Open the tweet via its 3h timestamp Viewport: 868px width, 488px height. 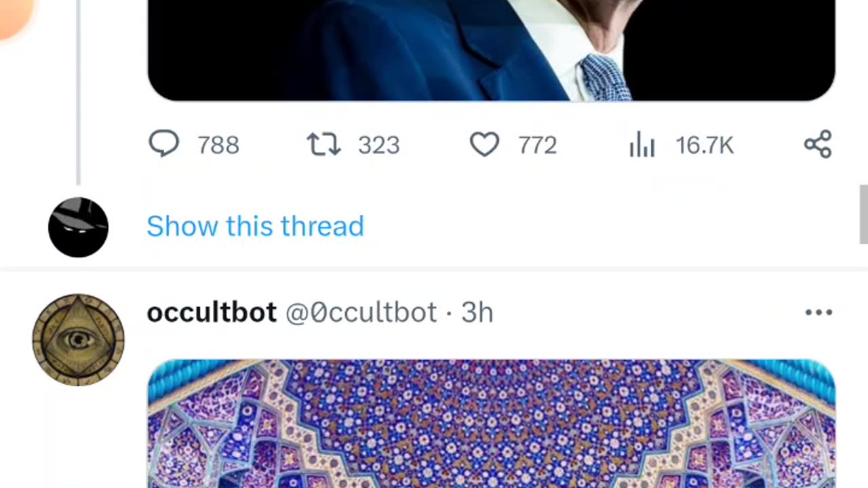(477, 312)
